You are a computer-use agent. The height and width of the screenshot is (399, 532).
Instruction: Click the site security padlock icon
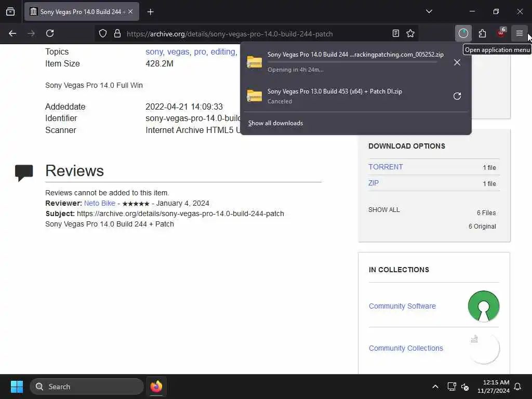[x=117, y=34]
